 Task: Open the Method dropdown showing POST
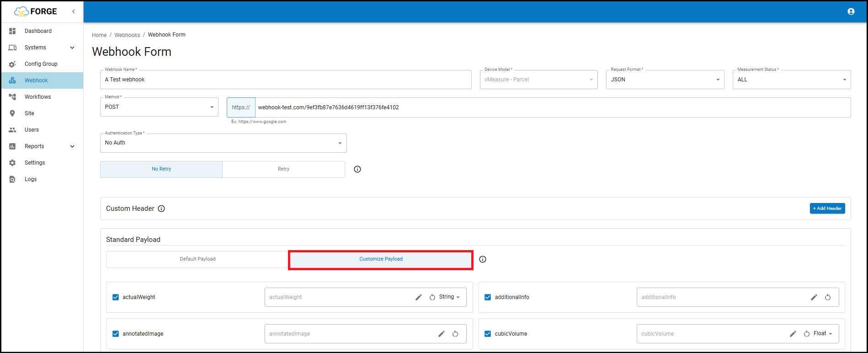click(x=159, y=107)
